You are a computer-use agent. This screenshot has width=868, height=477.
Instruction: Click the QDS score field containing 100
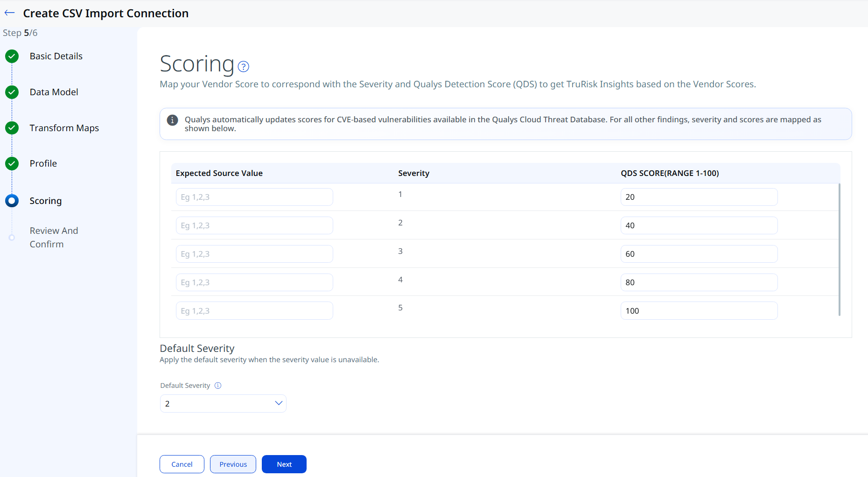(x=699, y=311)
